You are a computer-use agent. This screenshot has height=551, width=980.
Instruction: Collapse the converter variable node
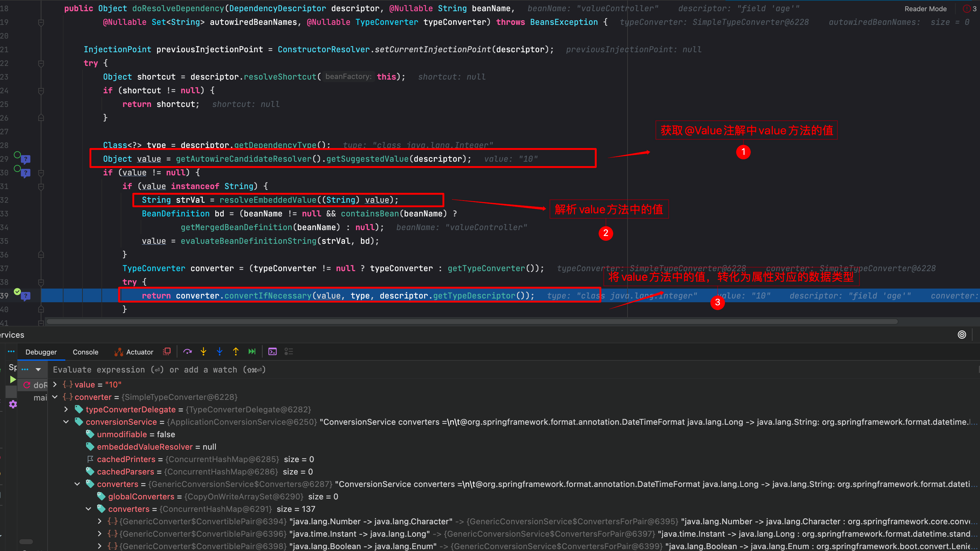point(54,396)
